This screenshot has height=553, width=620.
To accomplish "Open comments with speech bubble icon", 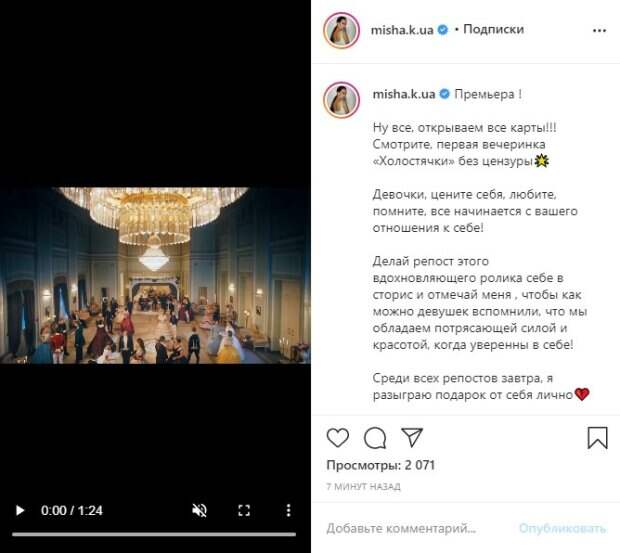I will (x=375, y=438).
